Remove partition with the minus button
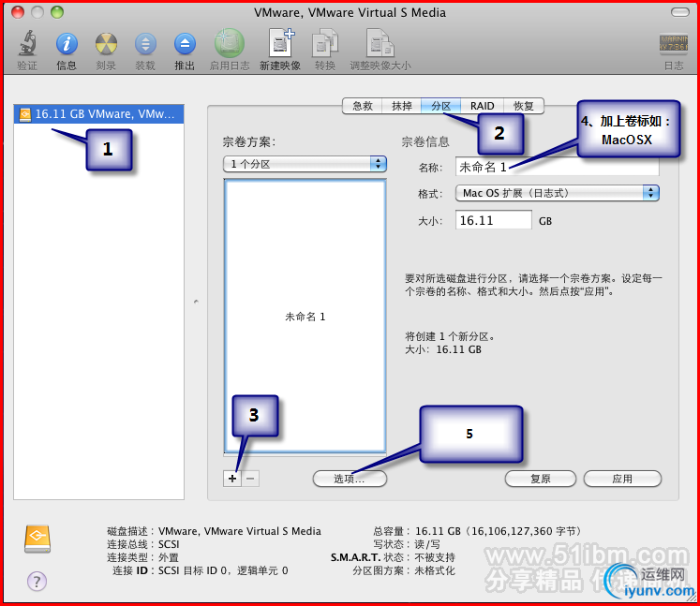 click(x=250, y=479)
